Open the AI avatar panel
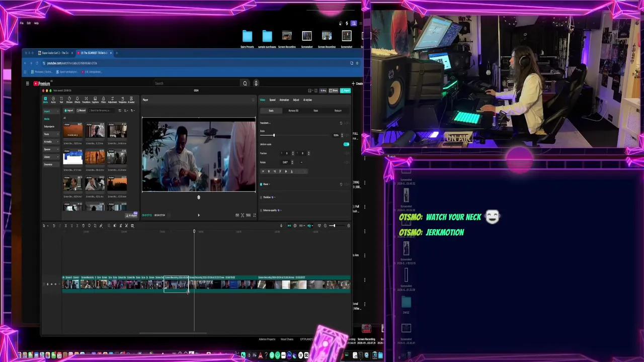Viewport: 644px width, 362px height. coord(131,100)
